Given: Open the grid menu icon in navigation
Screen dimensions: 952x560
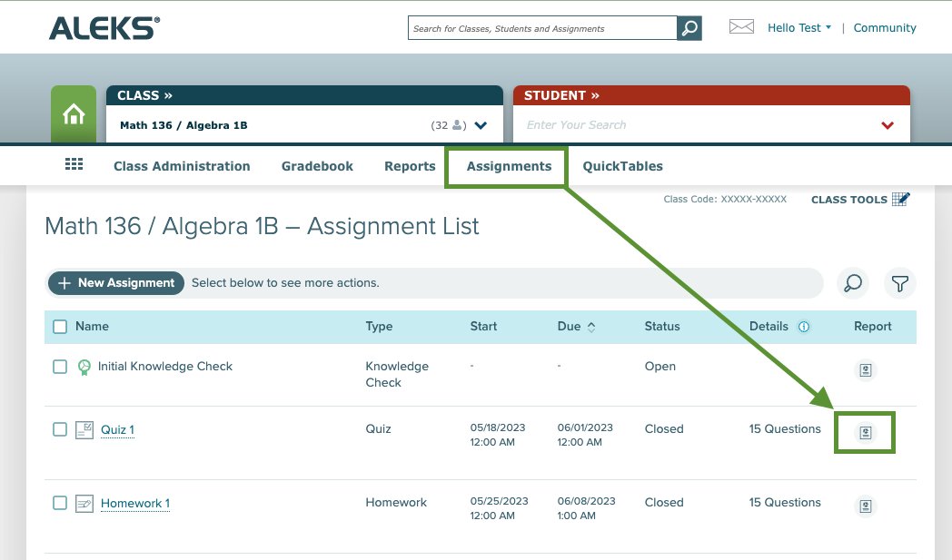Looking at the screenshot, I should 74,164.
